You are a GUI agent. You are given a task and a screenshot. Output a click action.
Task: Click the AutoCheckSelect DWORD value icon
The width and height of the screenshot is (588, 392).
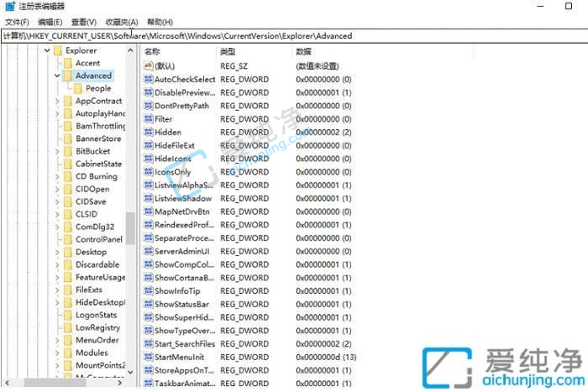pos(149,80)
